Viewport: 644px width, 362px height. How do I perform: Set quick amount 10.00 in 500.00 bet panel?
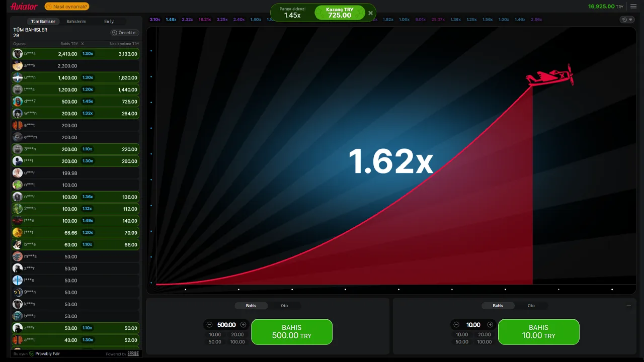coord(215,335)
